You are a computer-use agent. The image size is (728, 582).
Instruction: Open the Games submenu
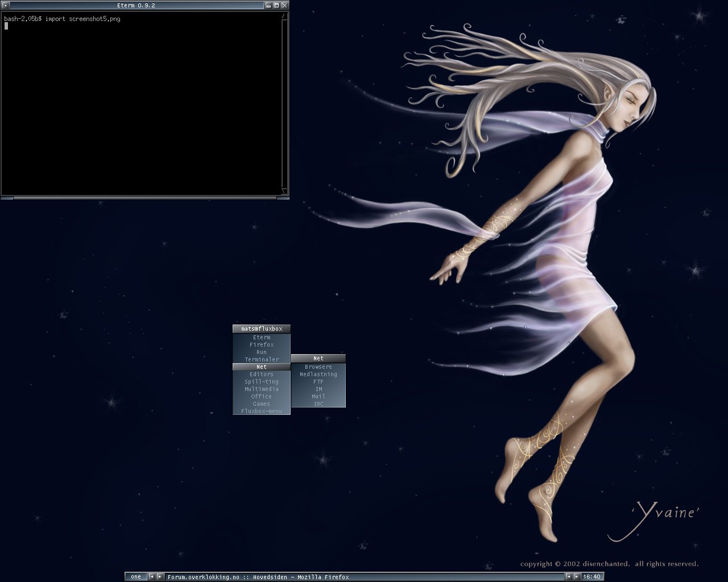point(262,404)
